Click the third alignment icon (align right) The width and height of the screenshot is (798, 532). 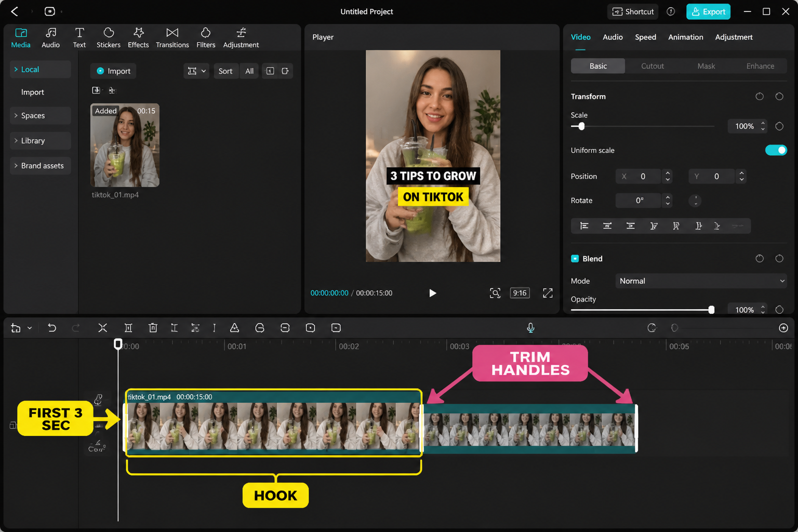(x=630, y=226)
